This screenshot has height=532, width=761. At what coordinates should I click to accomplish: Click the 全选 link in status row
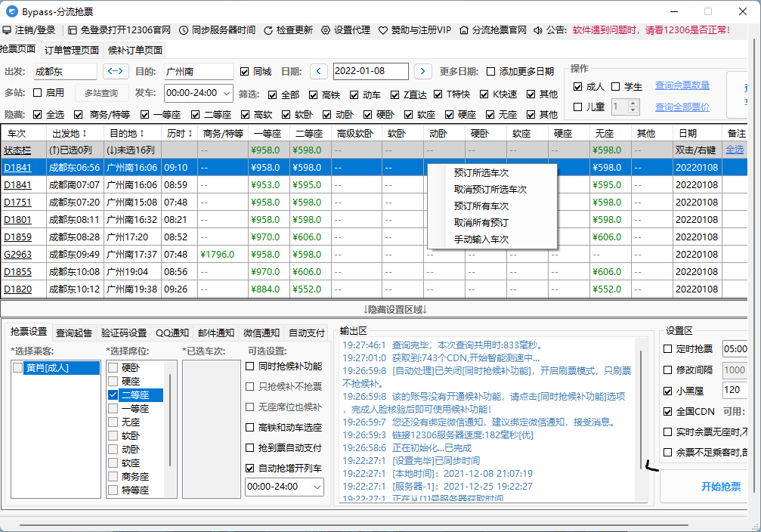tap(735, 150)
